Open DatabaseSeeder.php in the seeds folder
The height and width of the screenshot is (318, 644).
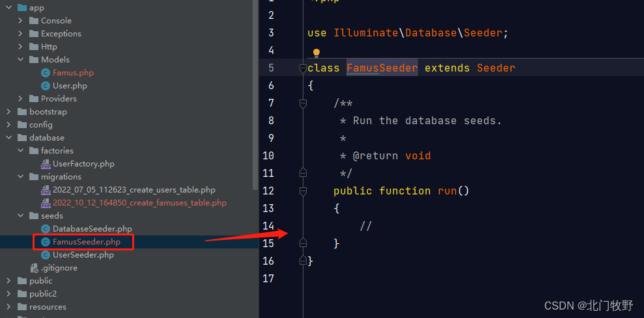coord(92,229)
